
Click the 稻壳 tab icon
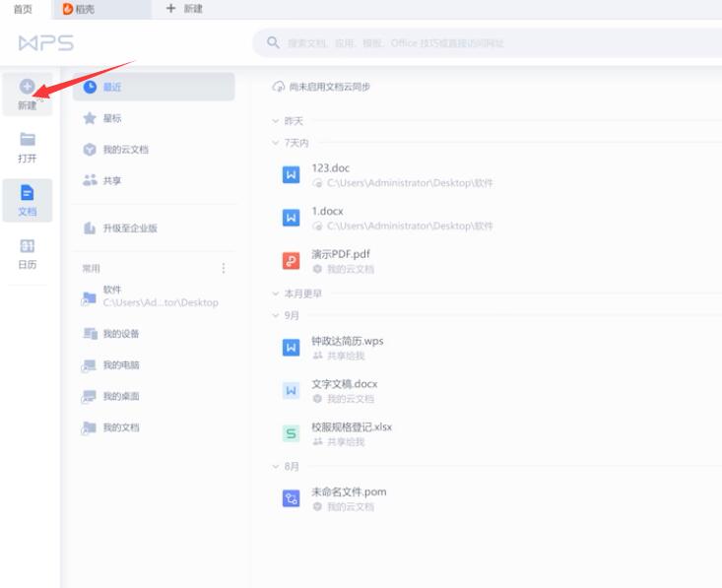[x=68, y=9]
